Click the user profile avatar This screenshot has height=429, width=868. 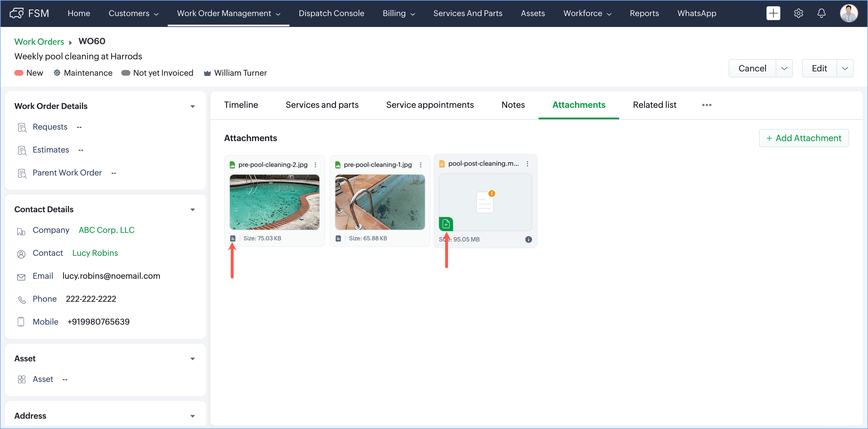[x=848, y=13]
